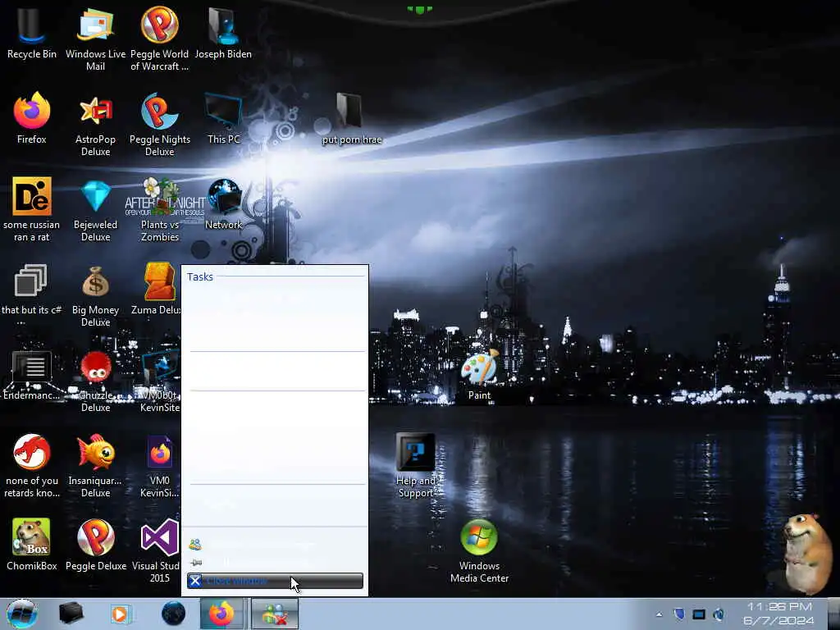
Task: Select the Joseph Biden desktop icon
Action: [223, 33]
